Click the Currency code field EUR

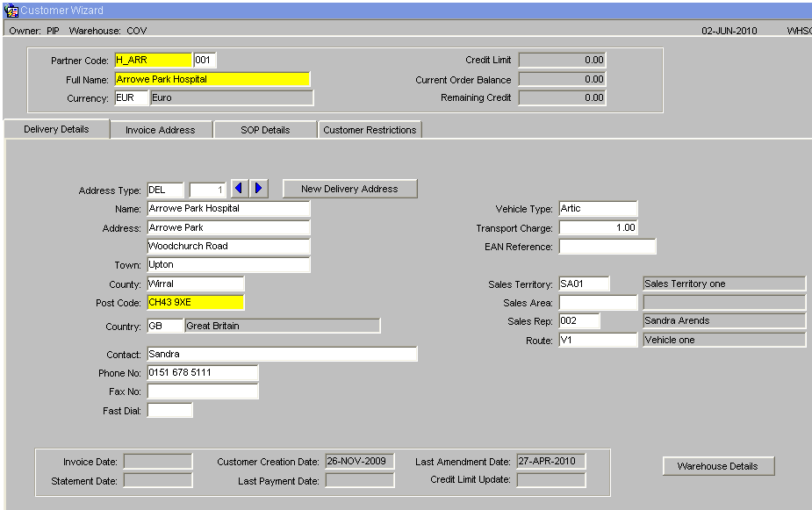pos(132,97)
